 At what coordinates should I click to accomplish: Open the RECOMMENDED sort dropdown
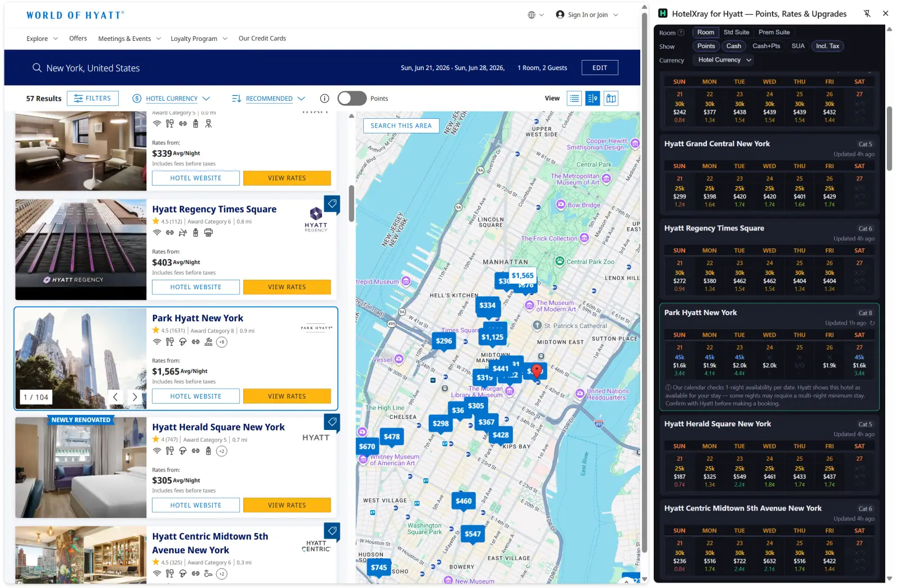pyautogui.click(x=269, y=99)
